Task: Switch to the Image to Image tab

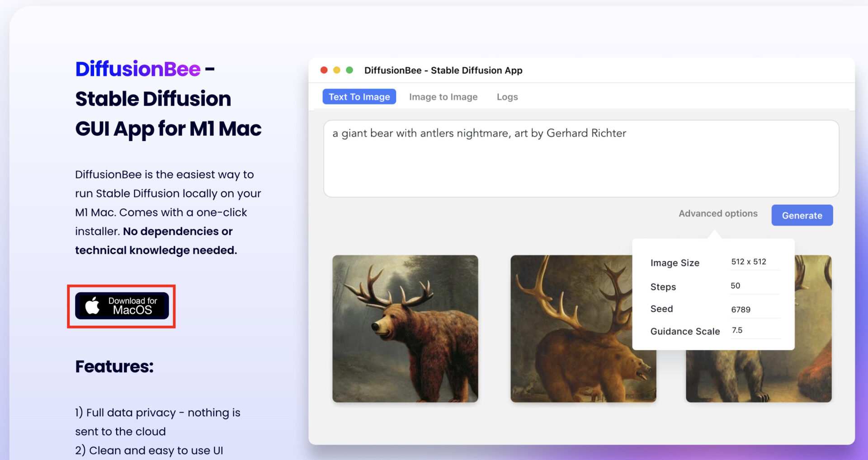Action: pos(443,96)
